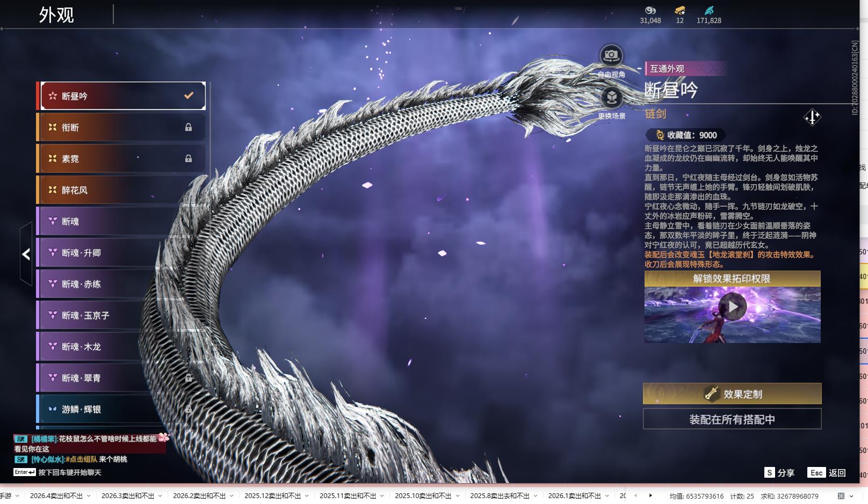Play the skin effect preview video
Viewport: 868px width, 504px height.
tap(732, 306)
